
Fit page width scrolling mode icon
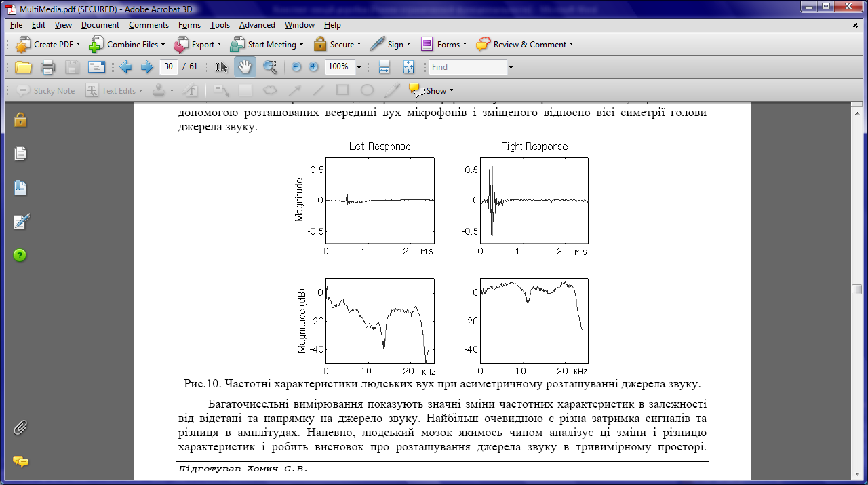(384, 67)
